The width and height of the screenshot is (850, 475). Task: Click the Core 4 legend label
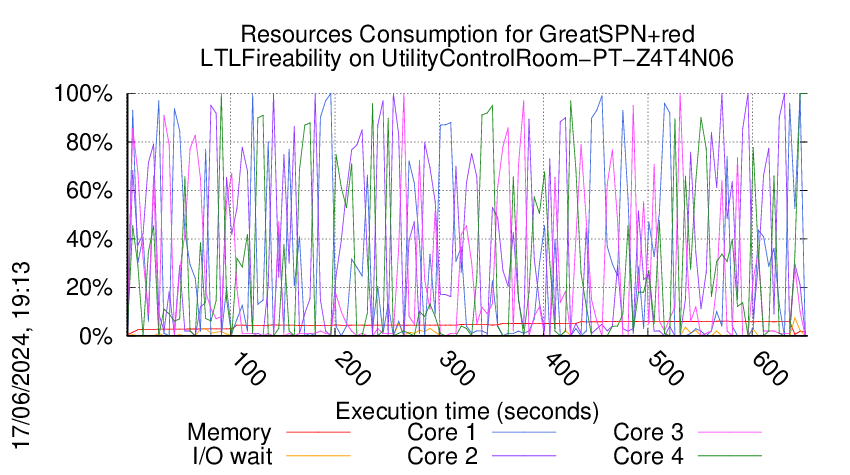[648, 456]
